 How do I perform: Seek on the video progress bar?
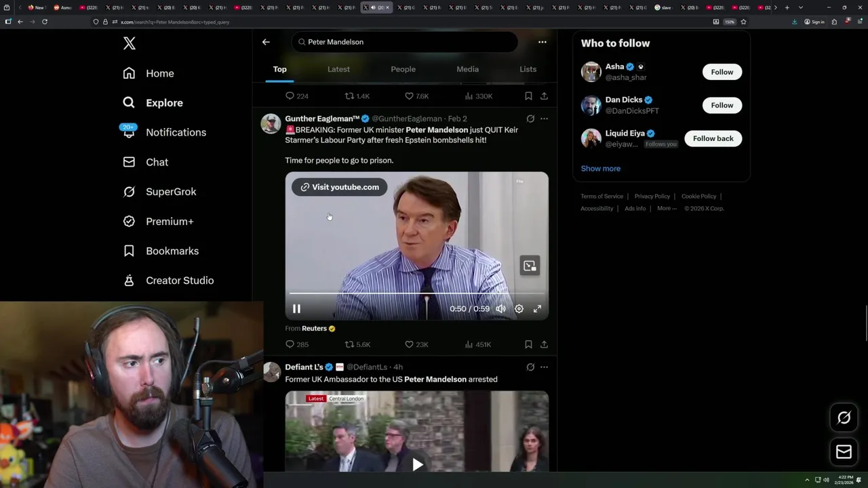(417, 293)
